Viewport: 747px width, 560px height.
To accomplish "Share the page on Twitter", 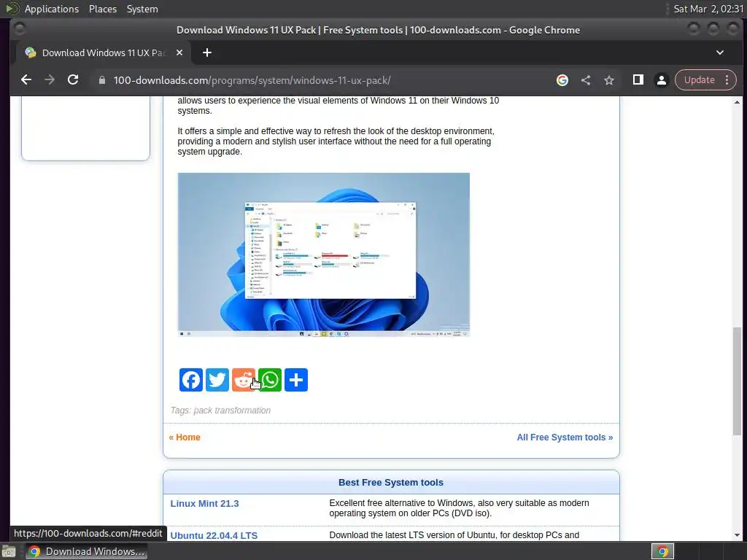I will point(217,380).
